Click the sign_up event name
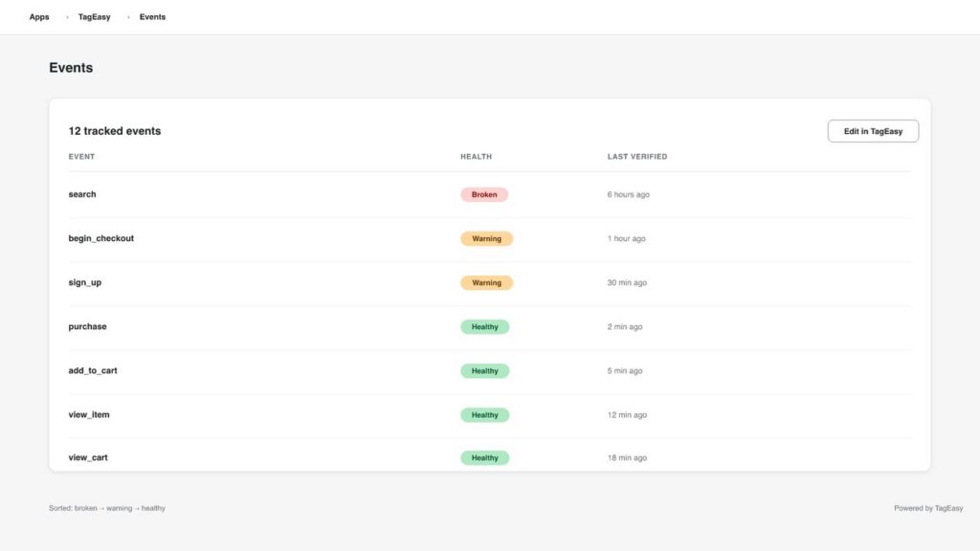This screenshot has width=980, height=551. pyautogui.click(x=84, y=282)
